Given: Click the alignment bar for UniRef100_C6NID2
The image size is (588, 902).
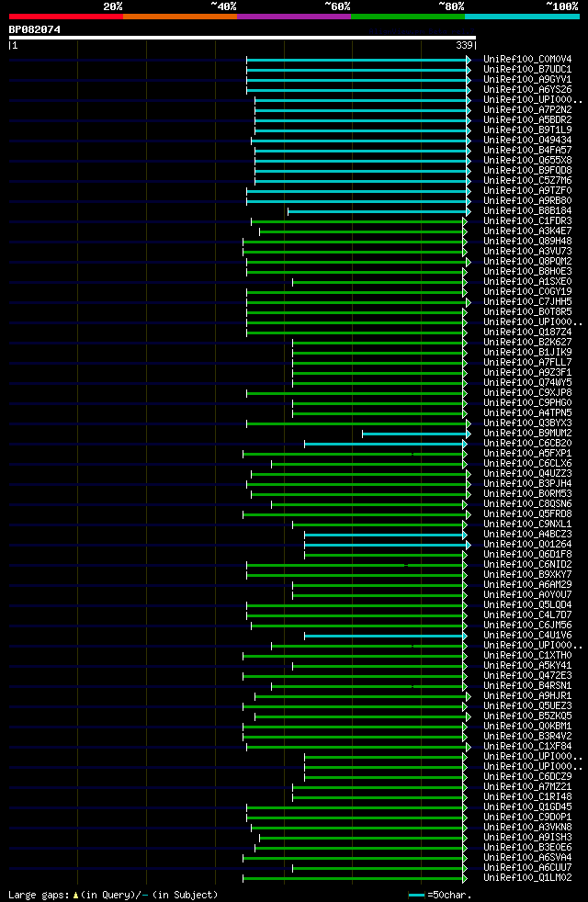Looking at the screenshot, I should pos(356,566).
